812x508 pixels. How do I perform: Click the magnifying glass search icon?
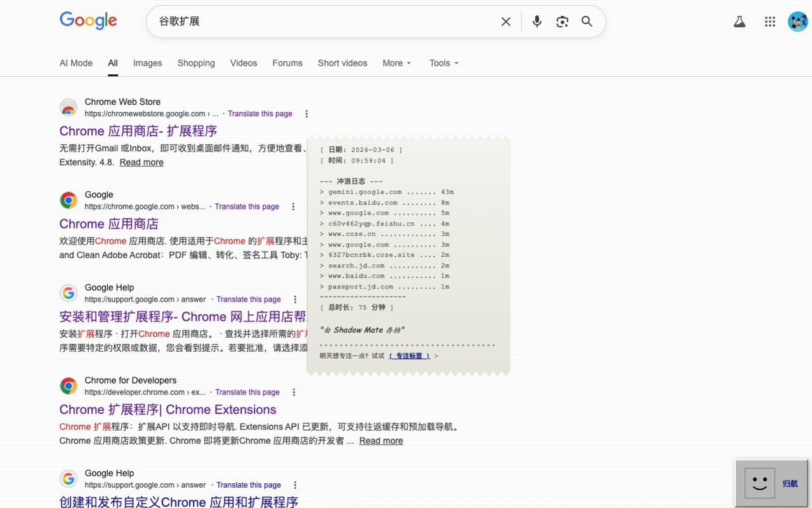[587, 22]
